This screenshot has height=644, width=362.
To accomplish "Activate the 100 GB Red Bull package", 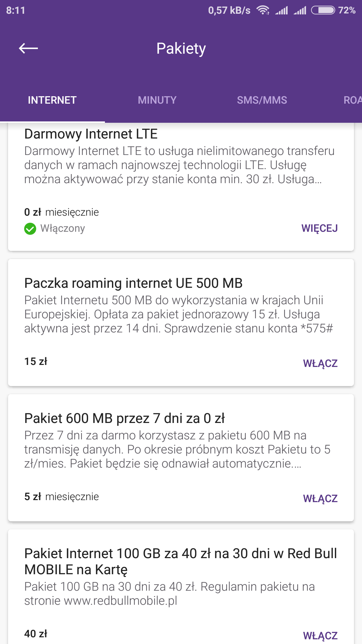I will [x=320, y=635].
